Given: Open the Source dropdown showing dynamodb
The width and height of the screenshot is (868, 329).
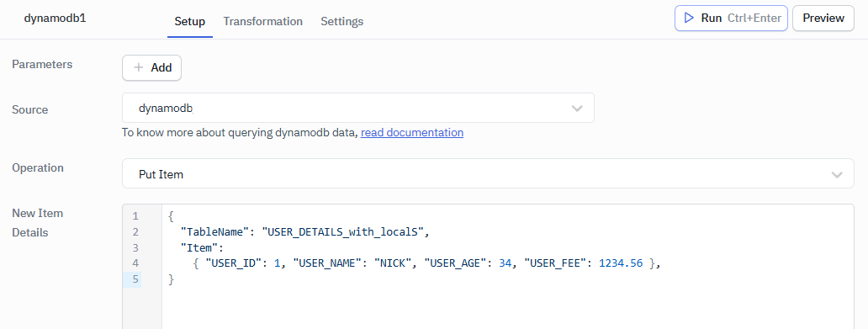Looking at the screenshot, I should (x=358, y=108).
